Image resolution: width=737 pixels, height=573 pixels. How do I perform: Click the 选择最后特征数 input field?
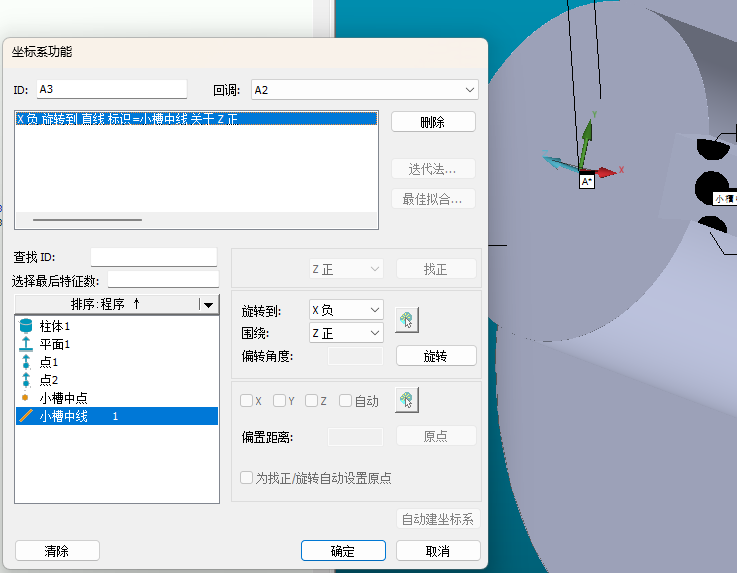click(x=163, y=279)
